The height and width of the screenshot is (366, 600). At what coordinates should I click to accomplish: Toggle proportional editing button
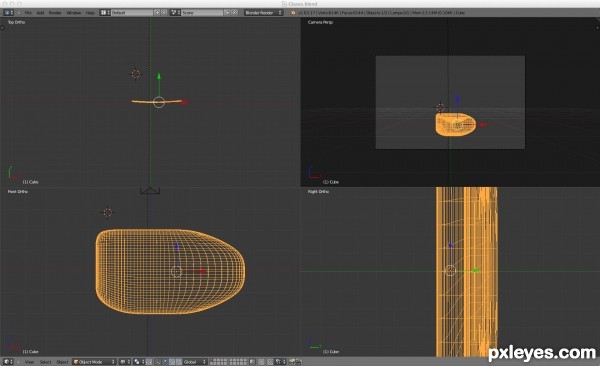coord(261,362)
